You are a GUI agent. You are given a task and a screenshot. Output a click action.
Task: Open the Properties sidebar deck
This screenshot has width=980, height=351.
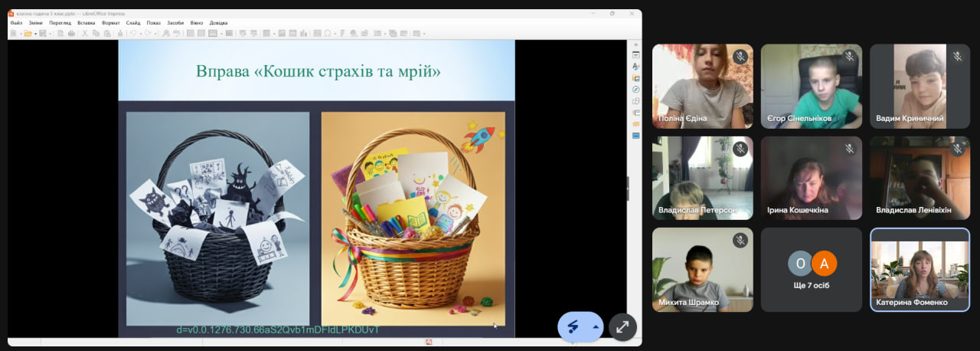click(635, 55)
